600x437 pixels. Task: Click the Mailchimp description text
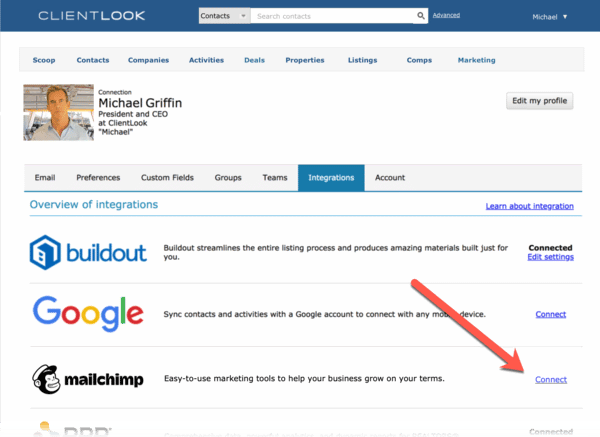coord(304,378)
